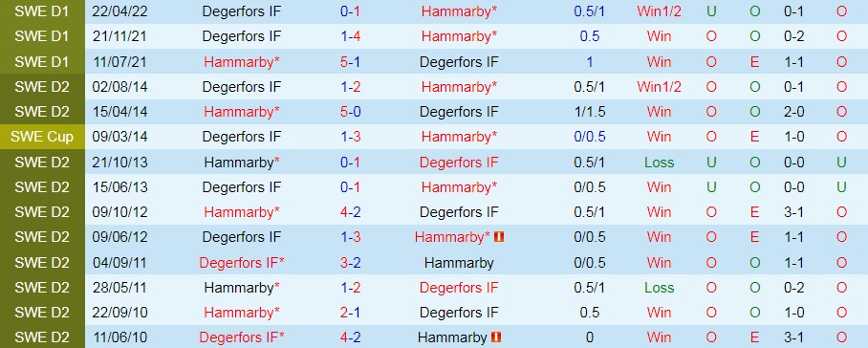Click the Loss result on 28/05/11

(x=659, y=287)
